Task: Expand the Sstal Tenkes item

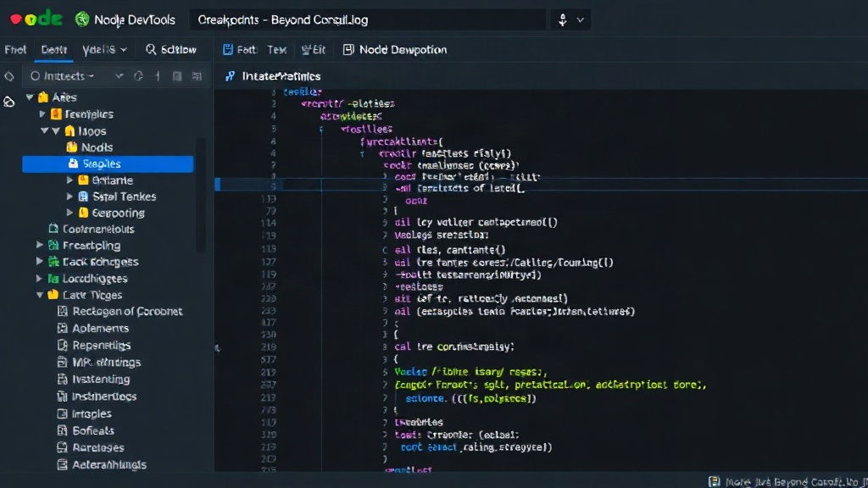Action: coord(70,197)
